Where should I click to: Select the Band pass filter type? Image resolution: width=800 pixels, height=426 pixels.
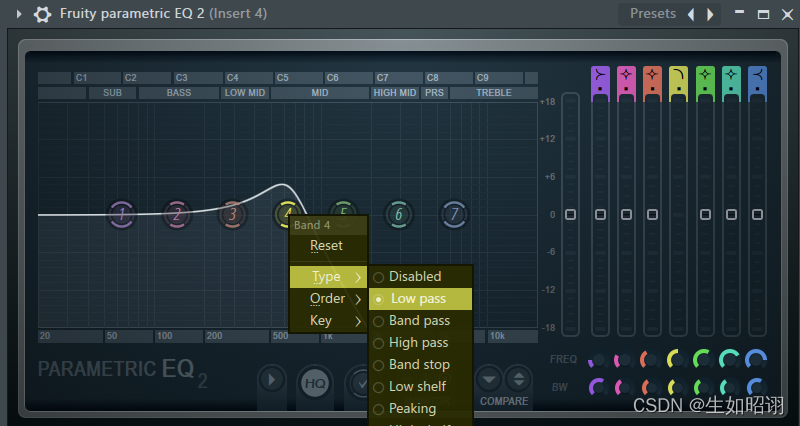tap(420, 321)
